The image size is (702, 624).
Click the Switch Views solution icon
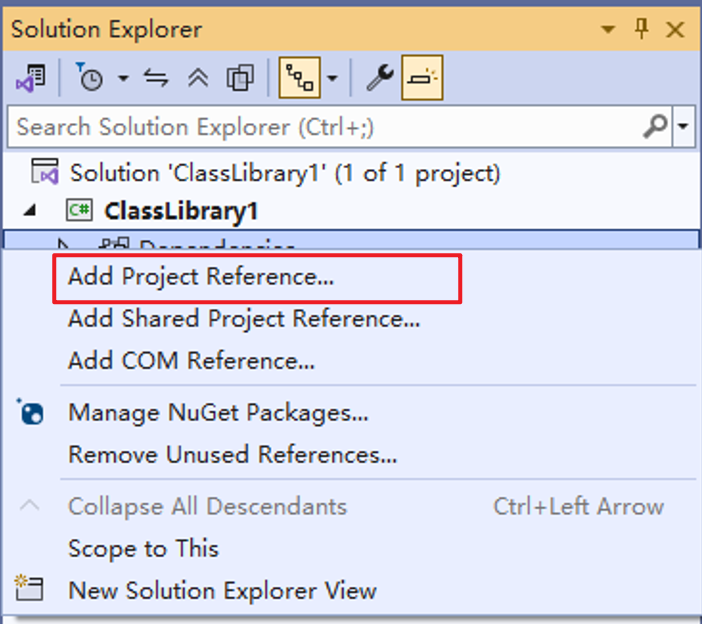point(32,78)
